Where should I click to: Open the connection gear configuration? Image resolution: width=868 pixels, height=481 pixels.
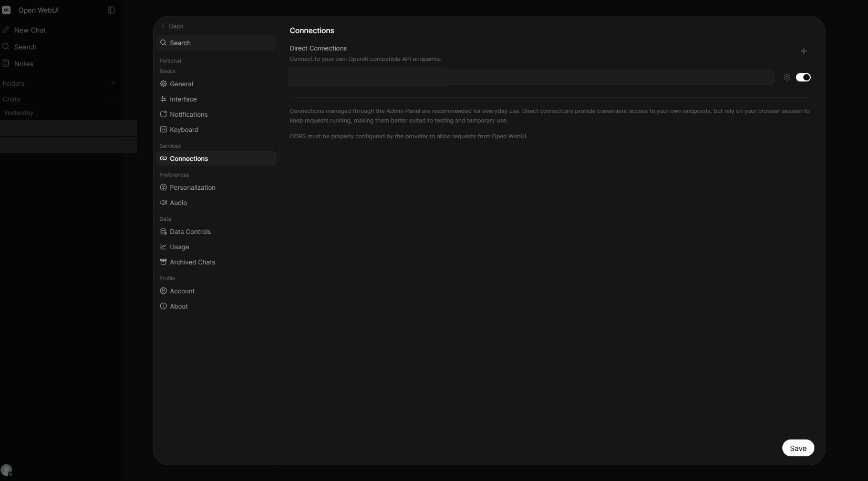click(x=787, y=77)
